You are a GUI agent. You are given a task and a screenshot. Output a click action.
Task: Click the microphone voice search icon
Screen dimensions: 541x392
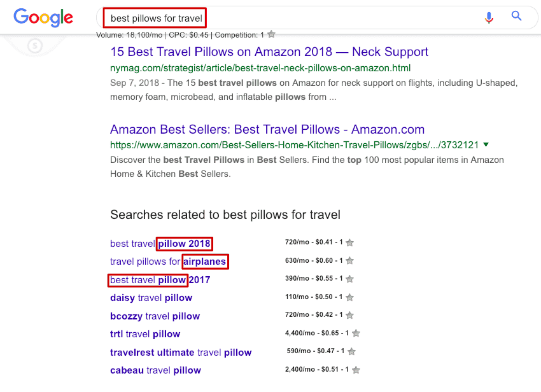tap(489, 17)
